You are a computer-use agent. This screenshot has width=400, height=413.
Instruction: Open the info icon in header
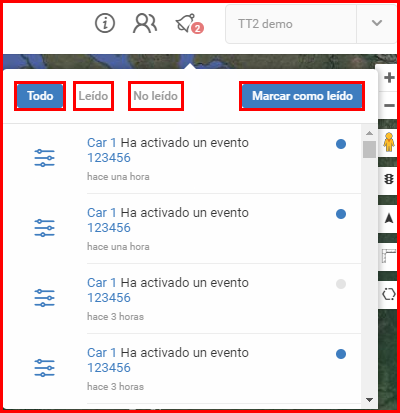[105, 23]
